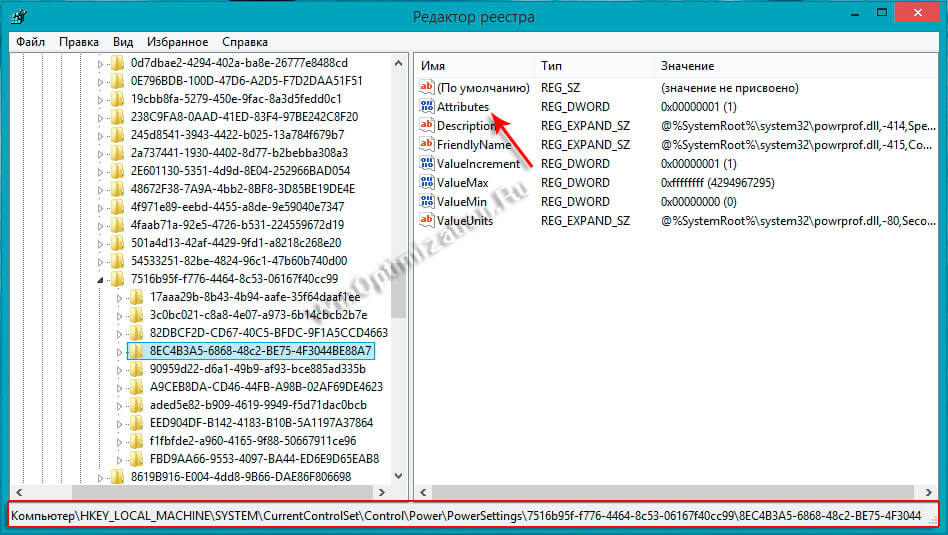Expand the 82DBCF2D-CD67-40C5 subkey
948x535 pixels.
[120, 334]
